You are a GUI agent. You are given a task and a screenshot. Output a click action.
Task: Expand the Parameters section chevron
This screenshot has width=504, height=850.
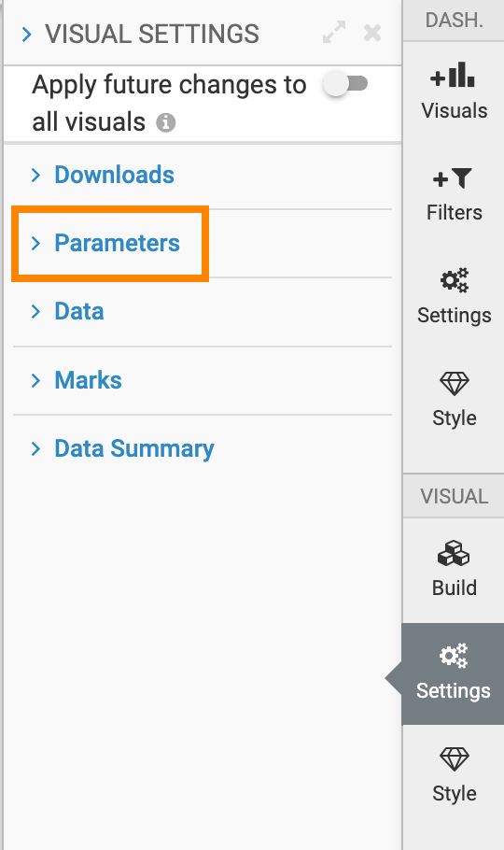click(x=35, y=244)
